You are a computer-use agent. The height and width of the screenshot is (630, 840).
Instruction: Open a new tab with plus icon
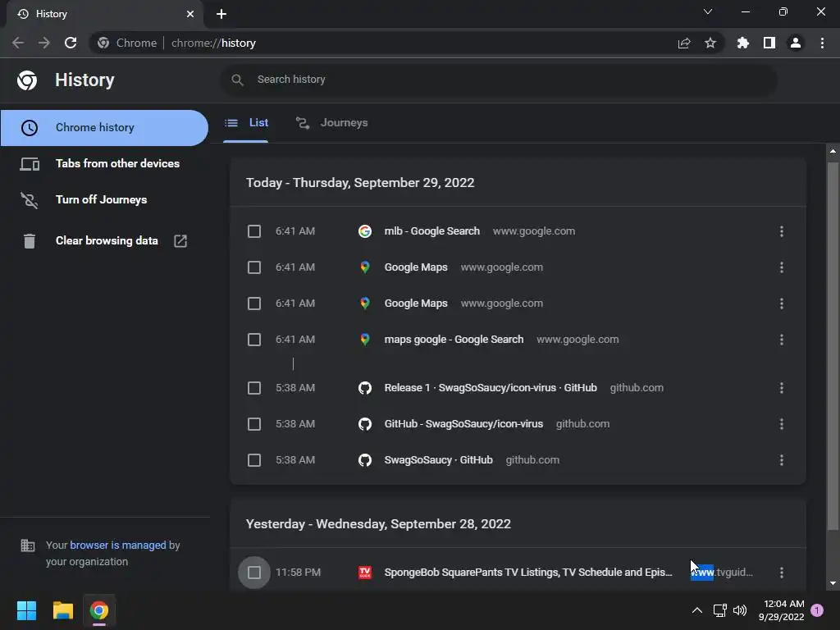click(x=221, y=14)
